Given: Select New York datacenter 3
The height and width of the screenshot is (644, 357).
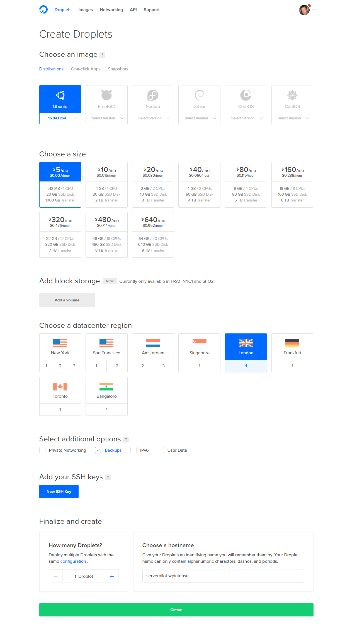Looking at the screenshot, I should [x=74, y=366].
